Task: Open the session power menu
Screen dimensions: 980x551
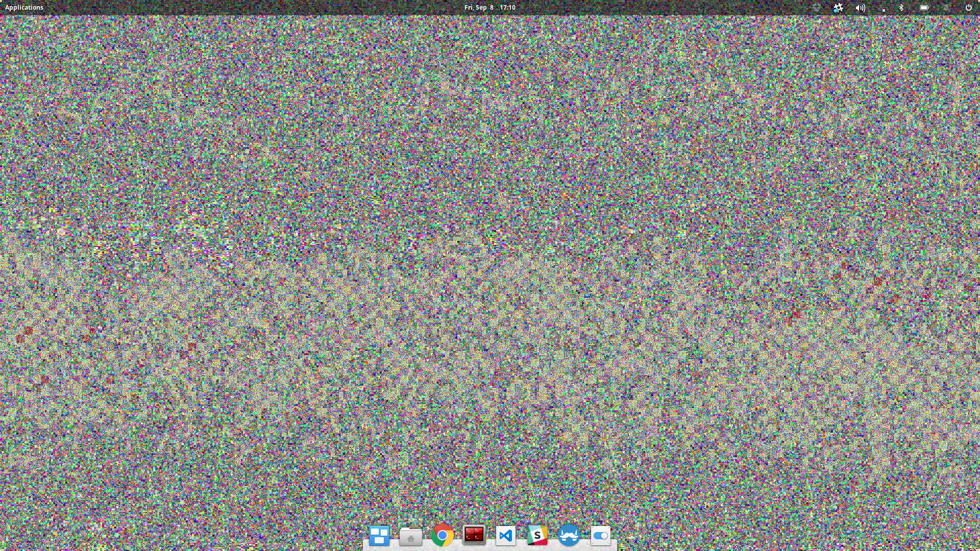Action: [x=968, y=8]
